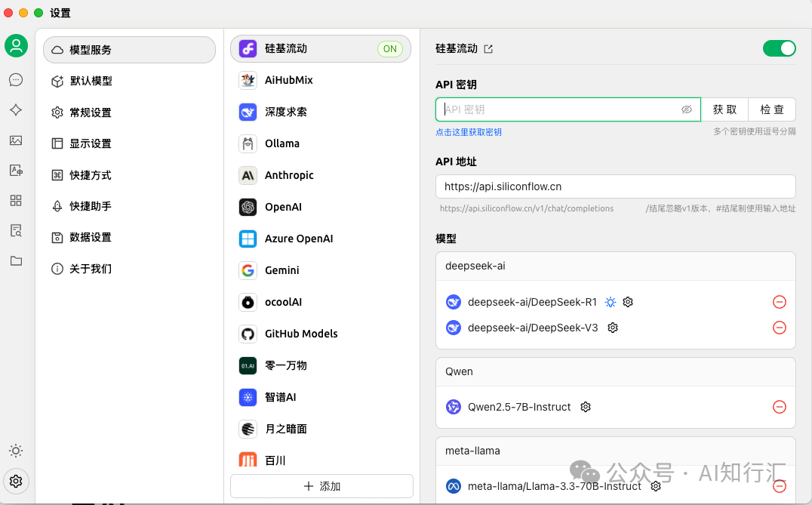This screenshot has width=812, height=505.
Task: Remove the deepseek-ai/DeepSeek-R1 model
Action: coord(780,302)
